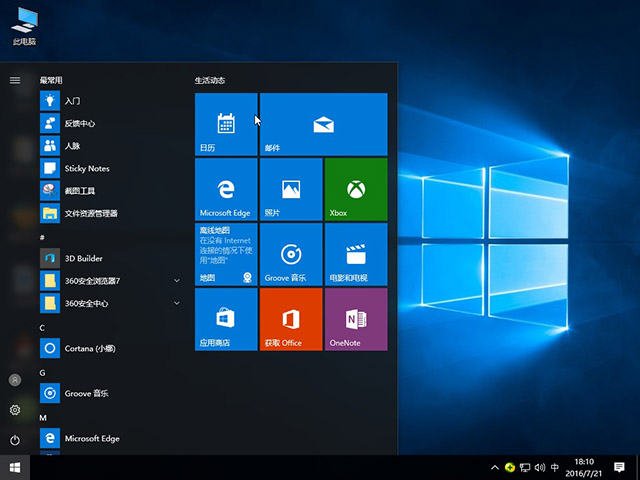
Task: Open the OneNote tile
Action: click(x=355, y=319)
